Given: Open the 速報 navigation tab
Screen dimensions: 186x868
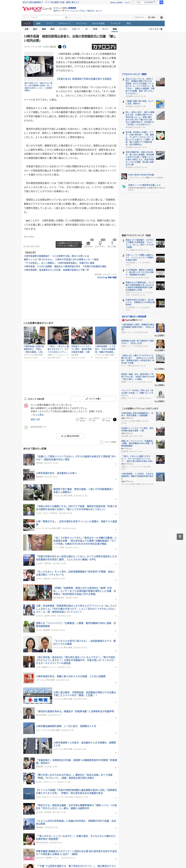Looking at the screenshot, I should coord(38,24).
